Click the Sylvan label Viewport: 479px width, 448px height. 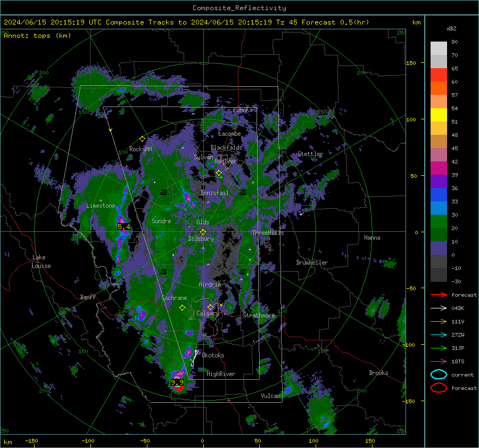point(203,157)
